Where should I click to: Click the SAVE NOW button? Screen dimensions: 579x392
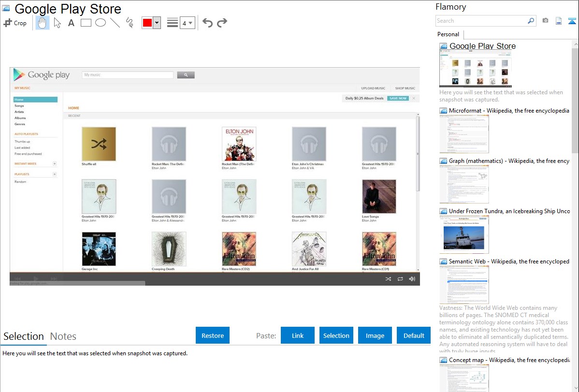pyautogui.click(x=398, y=98)
